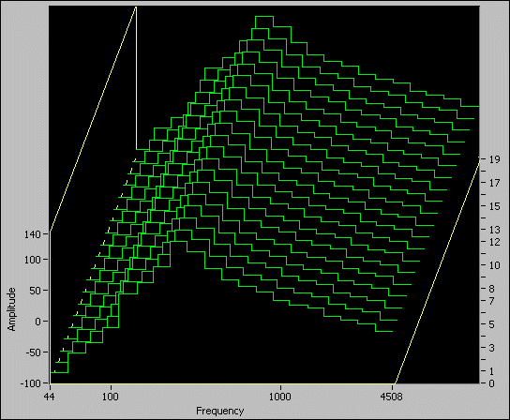The width and height of the screenshot is (510, 420).
Task: Click the -100 amplitude minimum value
Action: pos(30,383)
